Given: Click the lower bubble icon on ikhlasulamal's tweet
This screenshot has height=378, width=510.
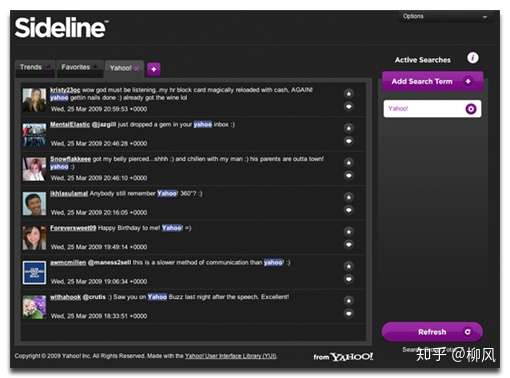Looking at the screenshot, I should coord(348,210).
